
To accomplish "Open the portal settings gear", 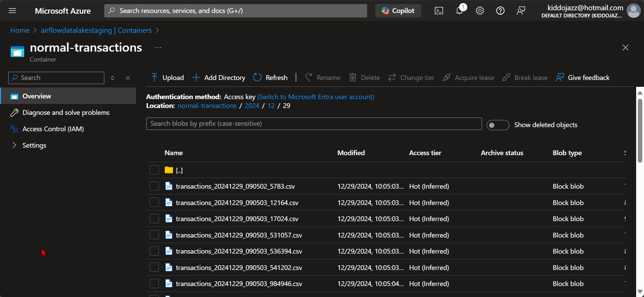I will 480,11.
